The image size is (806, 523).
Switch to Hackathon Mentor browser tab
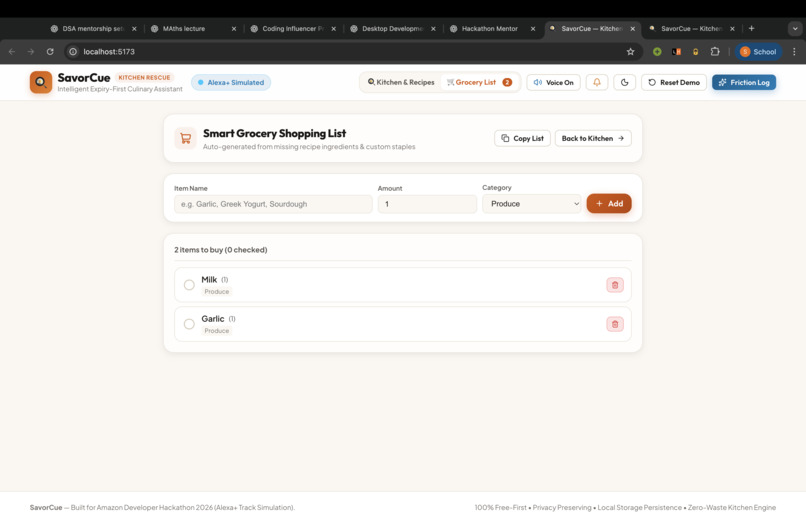coord(489,29)
